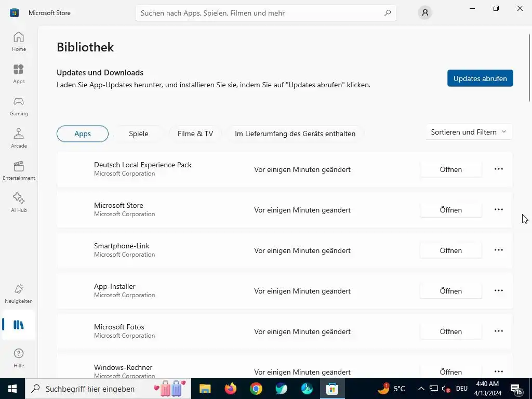Launch Google Chrome from the taskbar
Screen dimensions: 532x399
(x=256, y=389)
